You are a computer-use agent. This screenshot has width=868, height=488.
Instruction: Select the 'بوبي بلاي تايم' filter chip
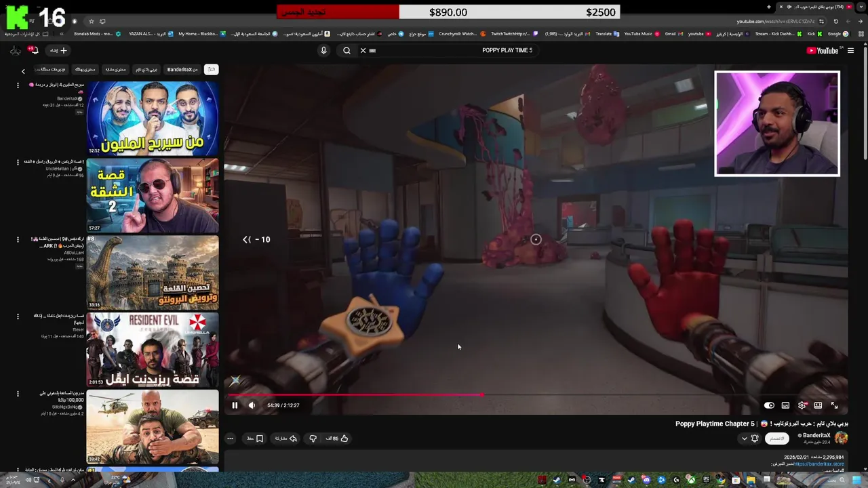point(146,70)
